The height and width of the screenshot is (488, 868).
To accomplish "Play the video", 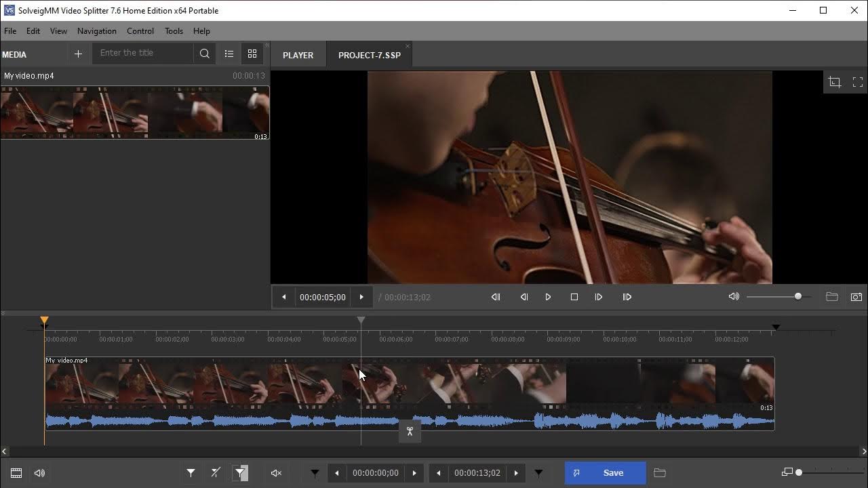I will 549,297.
